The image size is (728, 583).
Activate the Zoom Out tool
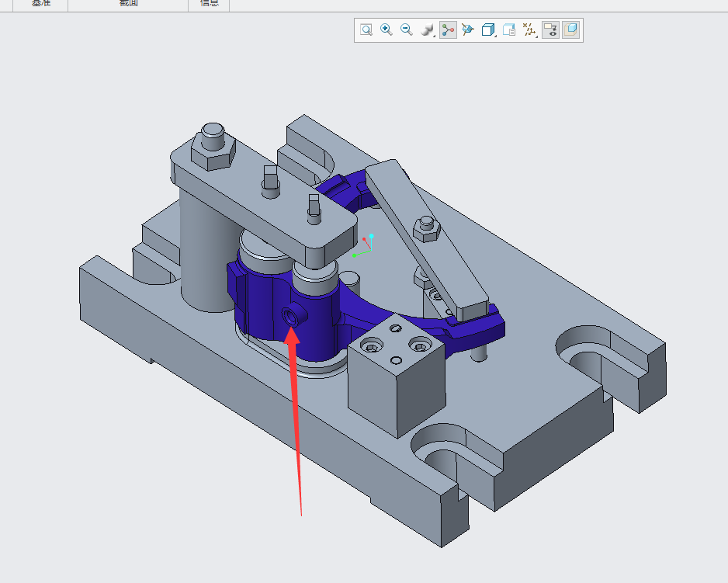407,30
